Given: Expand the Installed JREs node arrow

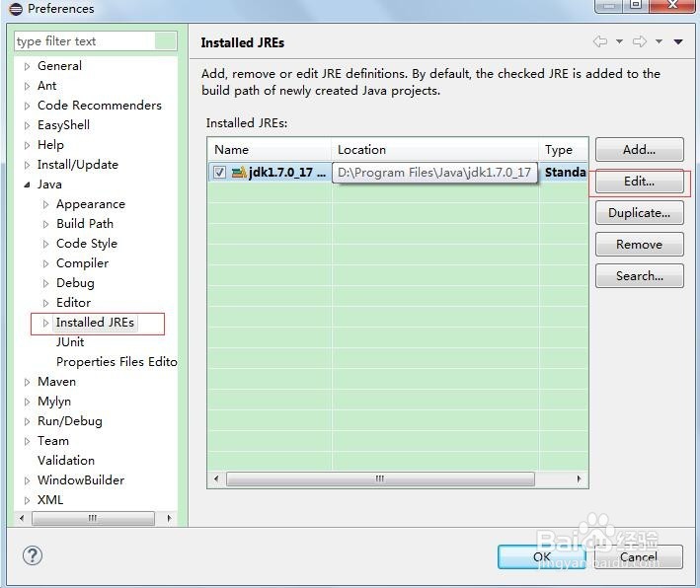Looking at the screenshot, I should pos(45,323).
